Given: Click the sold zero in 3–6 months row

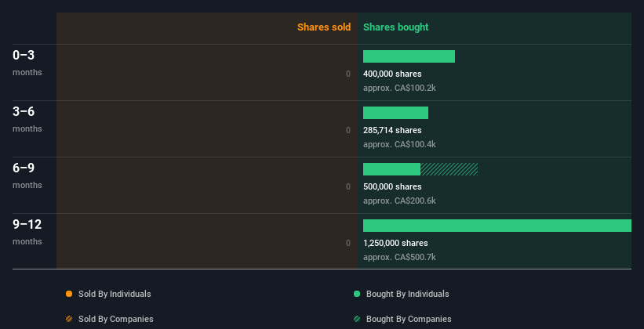Looking at the screenshot, I should click(x=348, y=131).
